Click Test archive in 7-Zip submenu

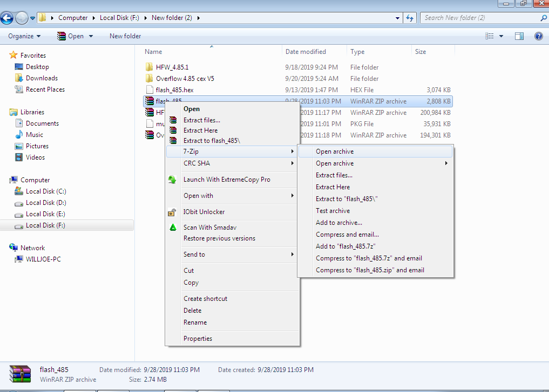(x=375, y=211)
